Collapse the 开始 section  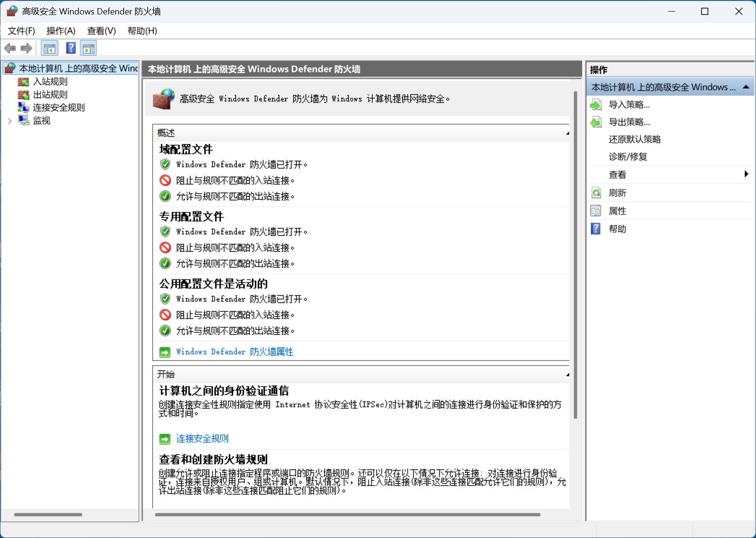(567, 374)
